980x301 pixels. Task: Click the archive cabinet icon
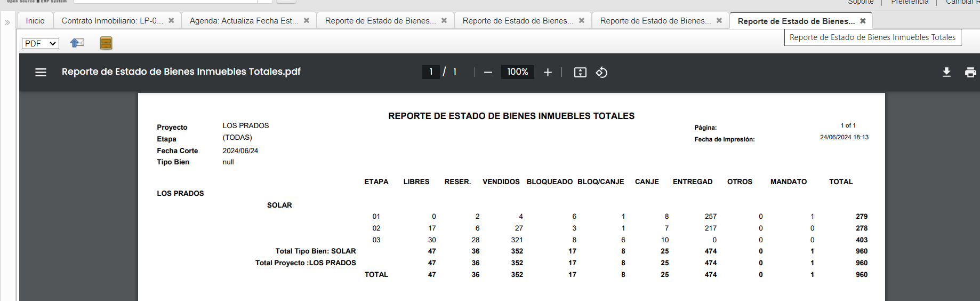tap(106, 43)
